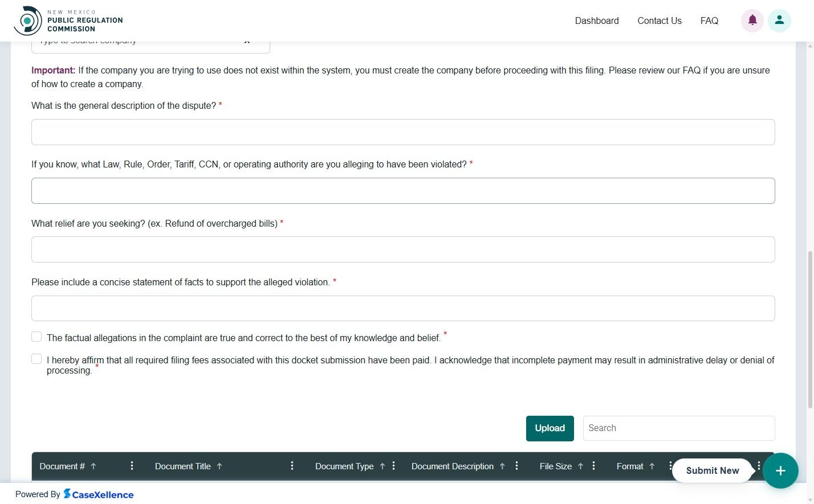The image size is (814, 504).
Task: Clear the company search using the x icon
Action: tap(247, 40)
